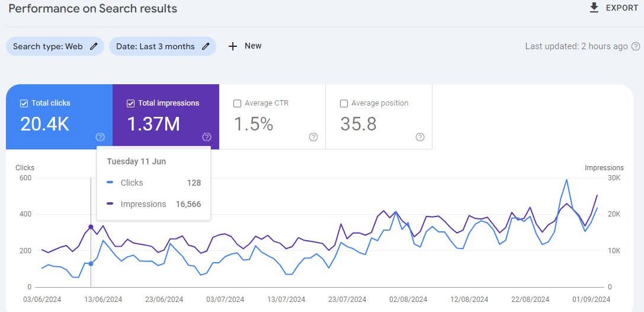The image size is (644, 312).
Task: Enable the Average position checkbox
Action: click(344, 103)
